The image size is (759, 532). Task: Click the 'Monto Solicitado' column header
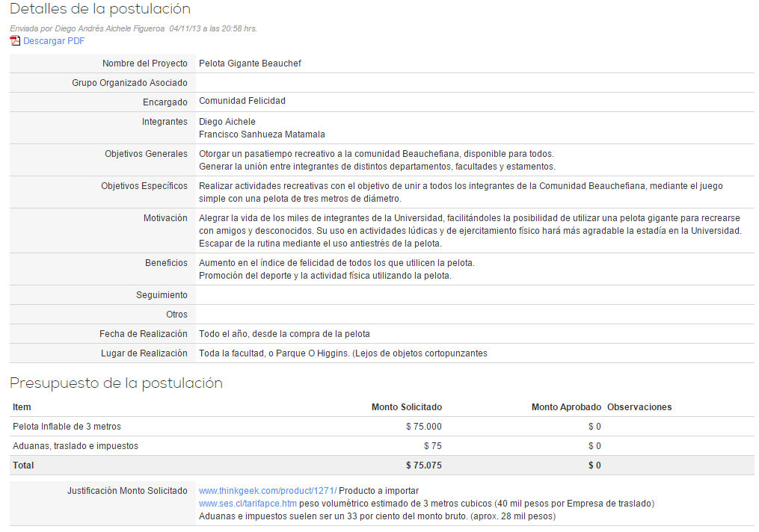coord(406,407)
